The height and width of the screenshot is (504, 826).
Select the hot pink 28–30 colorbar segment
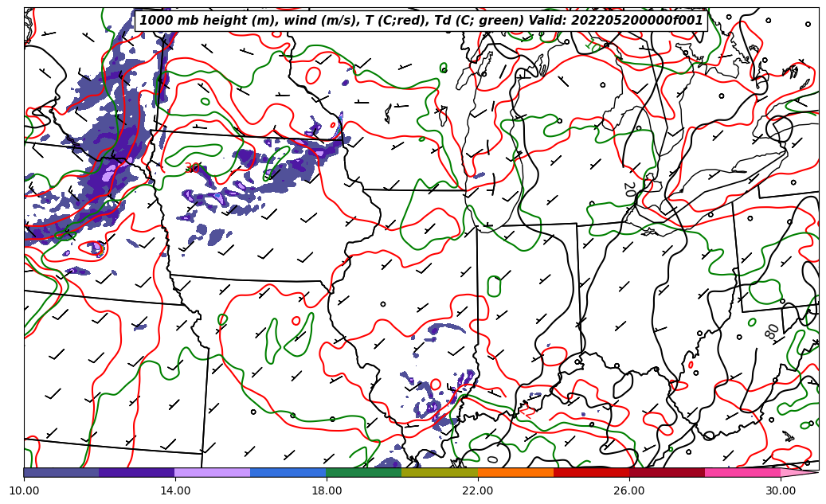pos(743,472)
